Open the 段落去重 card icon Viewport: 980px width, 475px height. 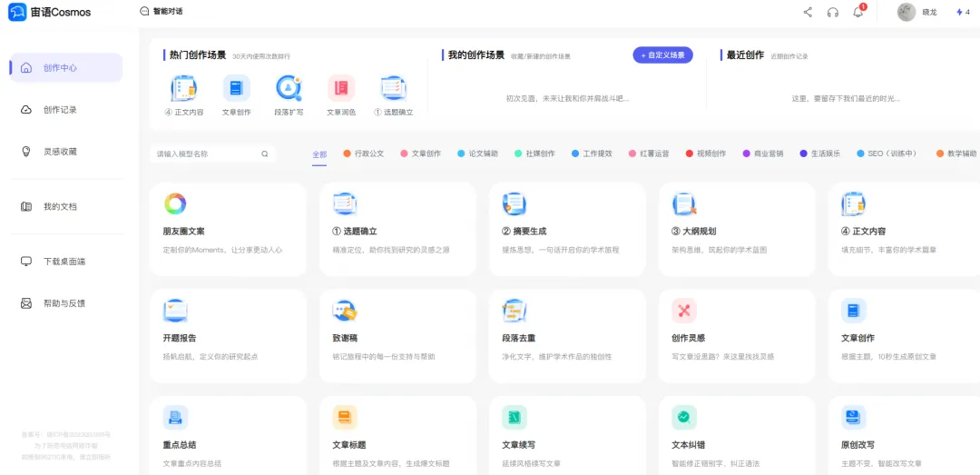tap(514, 311)
